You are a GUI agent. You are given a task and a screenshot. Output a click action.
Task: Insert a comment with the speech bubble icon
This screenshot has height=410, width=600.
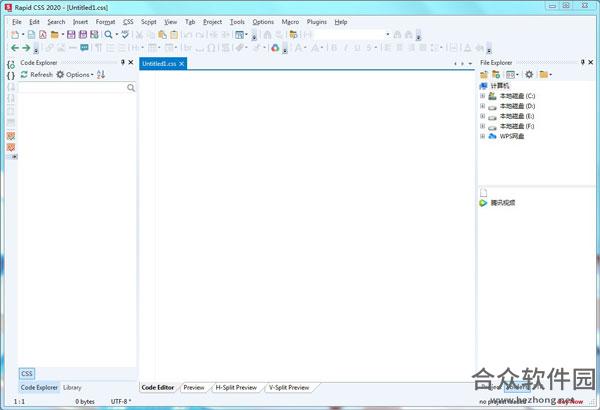coord(84,48)
